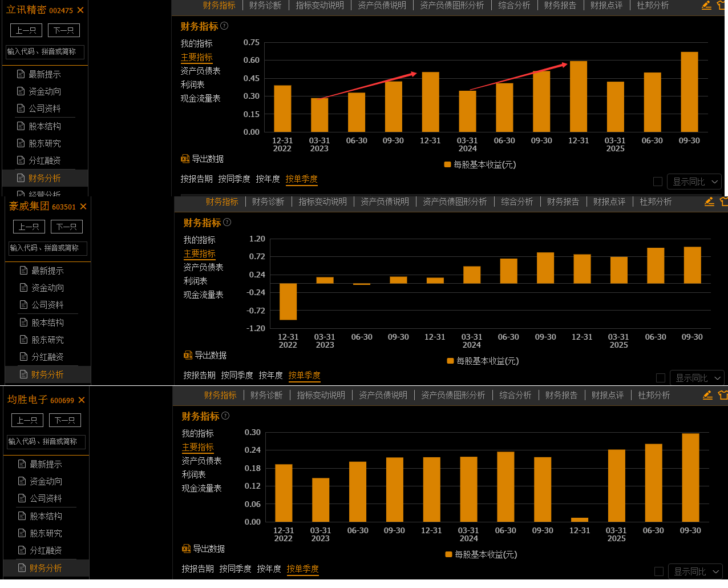The height and width of the screenshot is (588, 728).
Task: Open 显示同比 dropdown in 豪威集团 panel
Action: click(x=697, y=378)
